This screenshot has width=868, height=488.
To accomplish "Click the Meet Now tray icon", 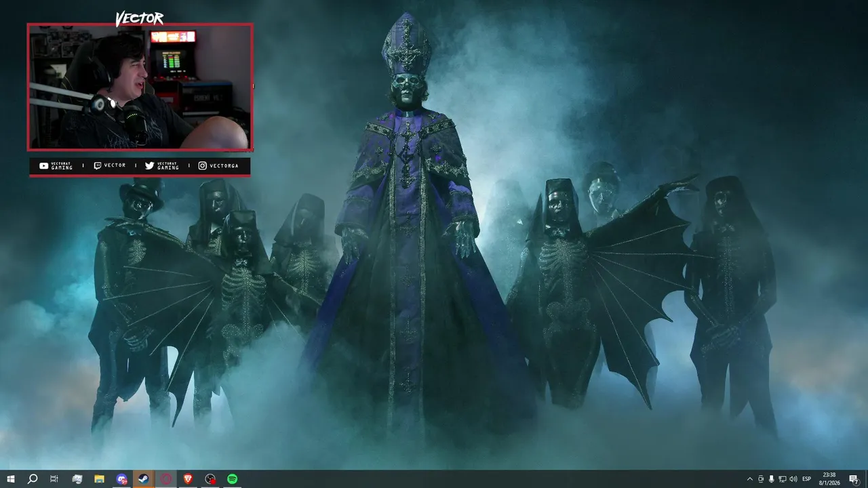I will pyautogui.click(x=761, y=479).
